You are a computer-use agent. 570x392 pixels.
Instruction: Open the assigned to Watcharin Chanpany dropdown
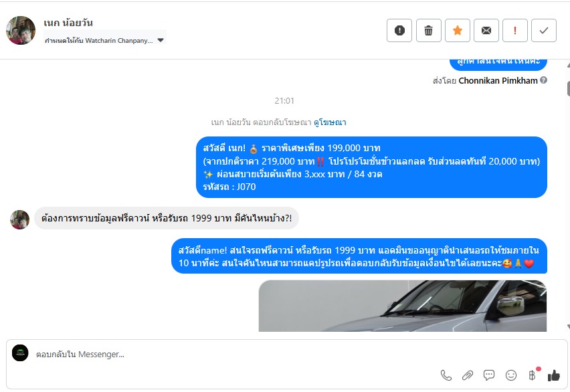104,40
